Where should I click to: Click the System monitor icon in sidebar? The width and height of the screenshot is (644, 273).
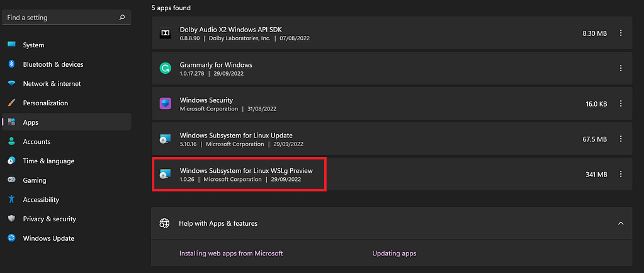coord(11,45)
